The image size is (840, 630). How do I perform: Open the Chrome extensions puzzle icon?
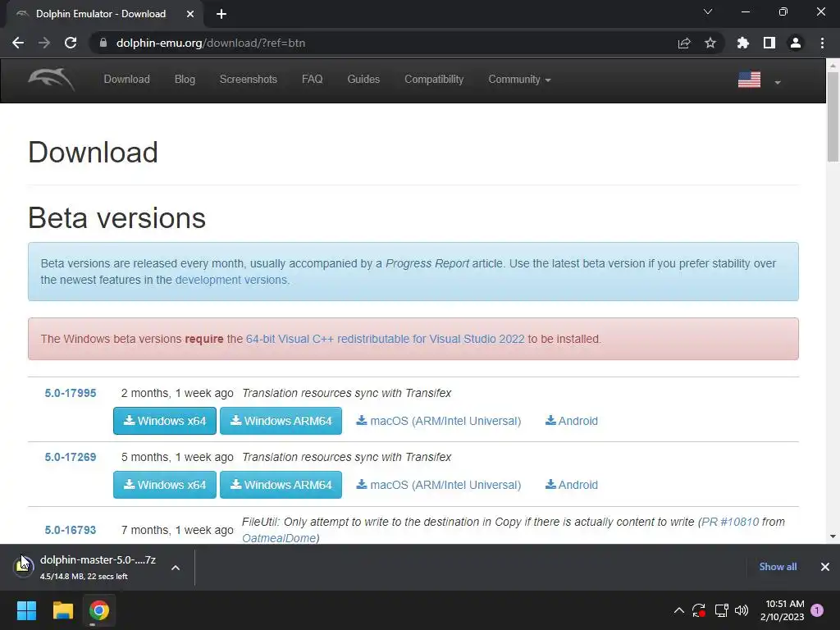point(743,43)
